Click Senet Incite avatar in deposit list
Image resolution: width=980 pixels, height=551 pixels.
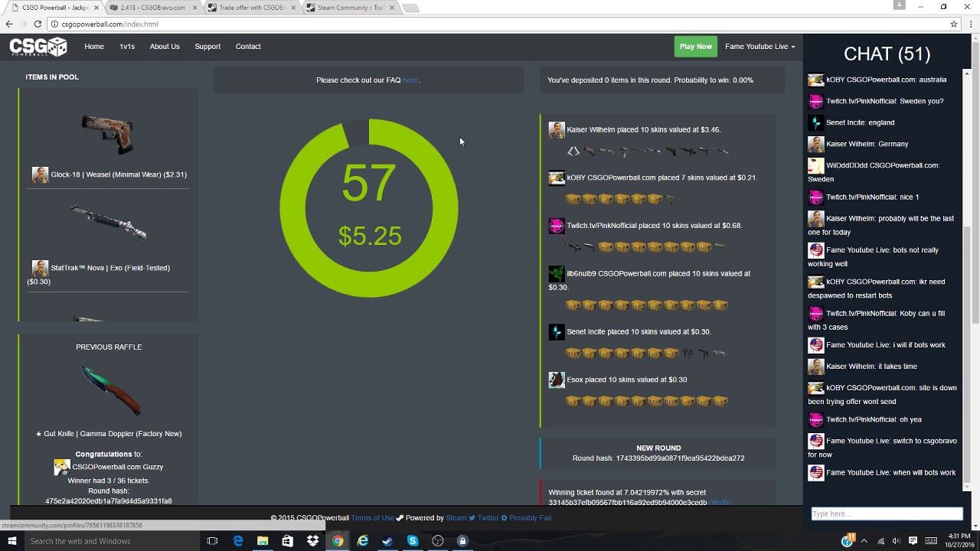[x=557, y=332]
